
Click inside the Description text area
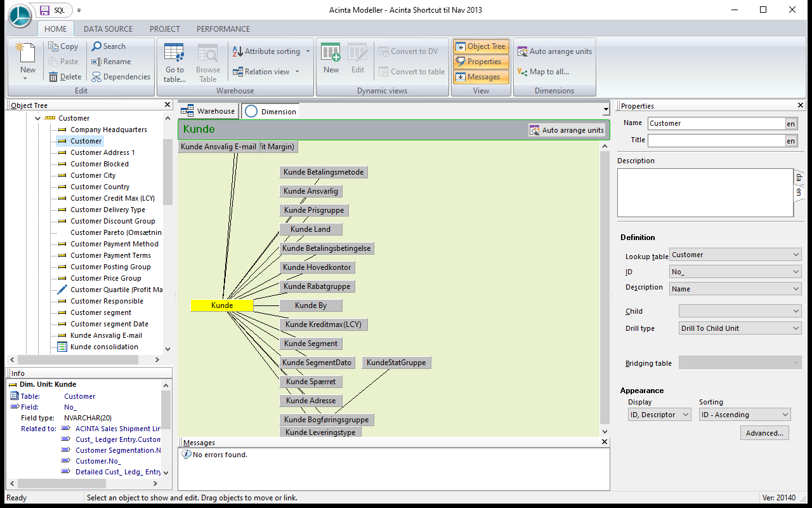tap(705, 192)
